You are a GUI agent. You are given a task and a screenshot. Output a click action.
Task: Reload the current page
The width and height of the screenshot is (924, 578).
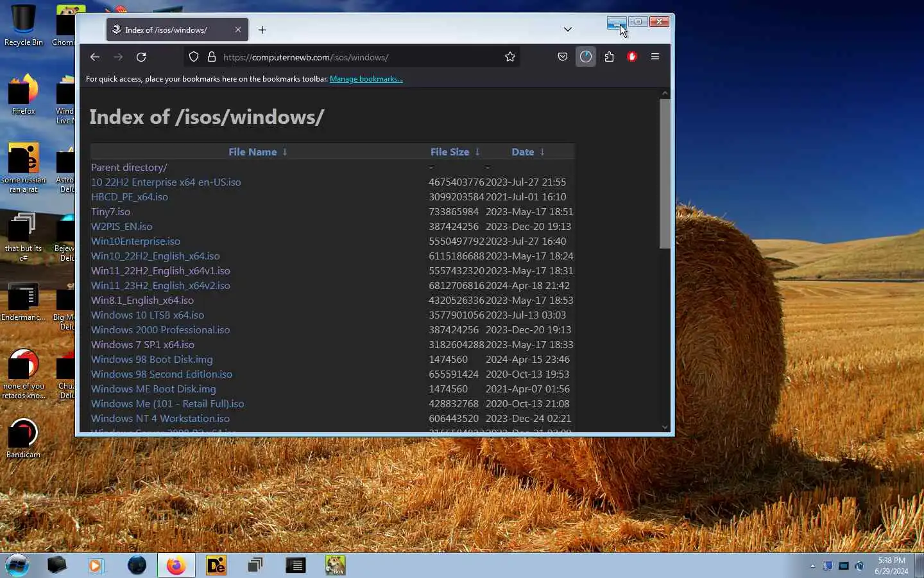click(141, 57)
